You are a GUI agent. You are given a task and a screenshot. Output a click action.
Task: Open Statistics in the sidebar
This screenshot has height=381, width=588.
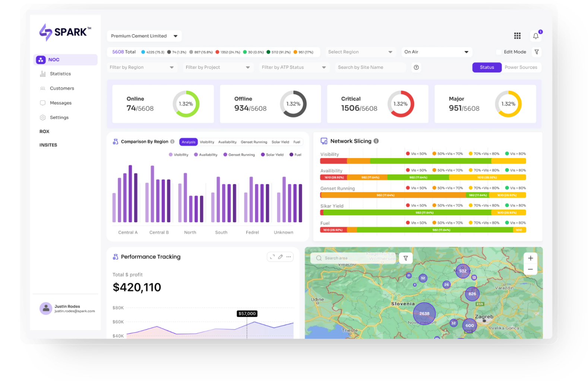pyautogui.click(x=60, y=74)
